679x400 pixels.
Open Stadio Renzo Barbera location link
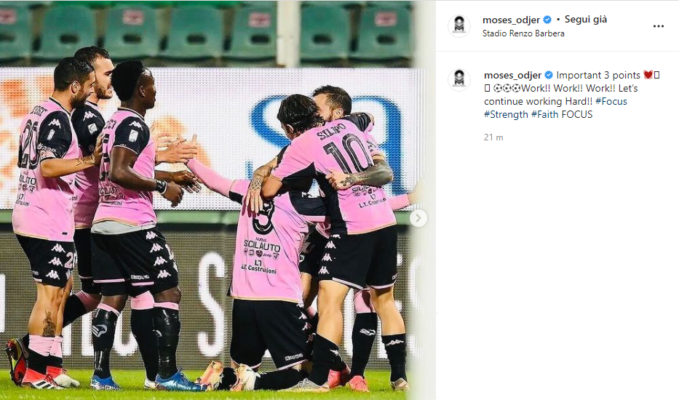[x=524, y=34]
